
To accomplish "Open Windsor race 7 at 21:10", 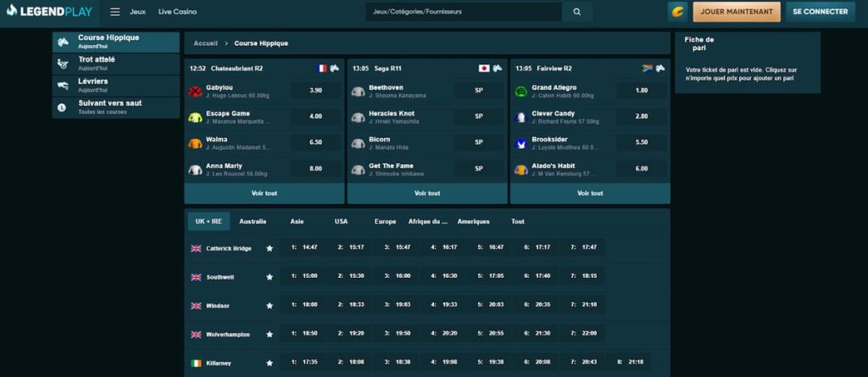I will 583,304.
